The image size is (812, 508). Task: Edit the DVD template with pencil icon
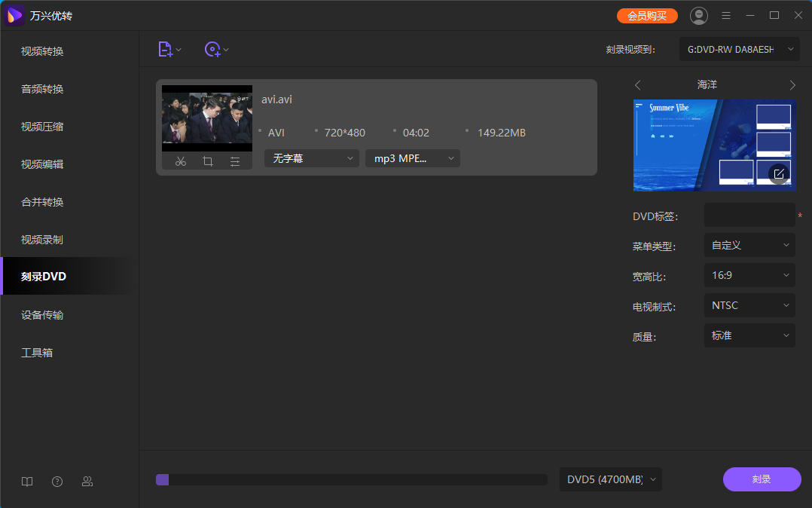[779, 174]
